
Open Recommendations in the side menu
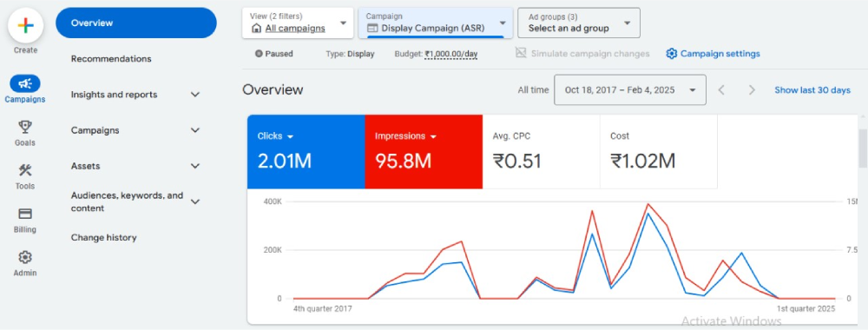click(111, 59)
